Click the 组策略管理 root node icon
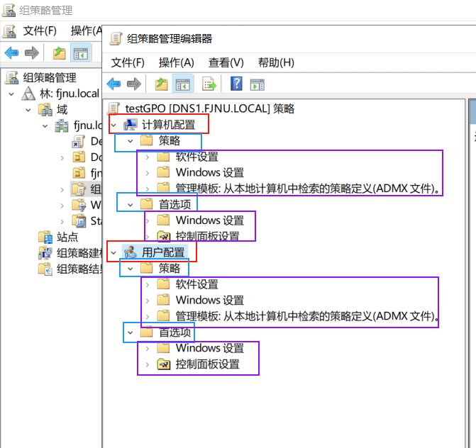476x448 pixels. pyautogui.click(x=11, y=78)
